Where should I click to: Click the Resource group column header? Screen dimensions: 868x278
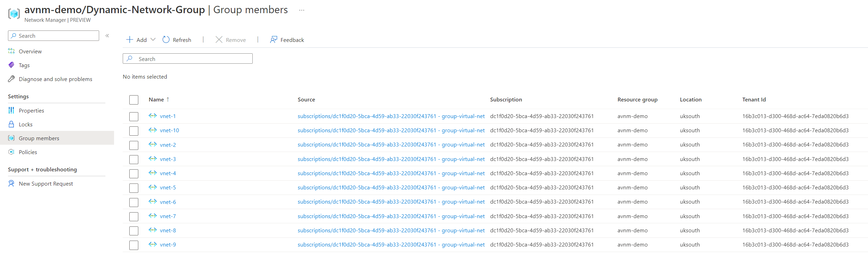[x=637, y=100]
